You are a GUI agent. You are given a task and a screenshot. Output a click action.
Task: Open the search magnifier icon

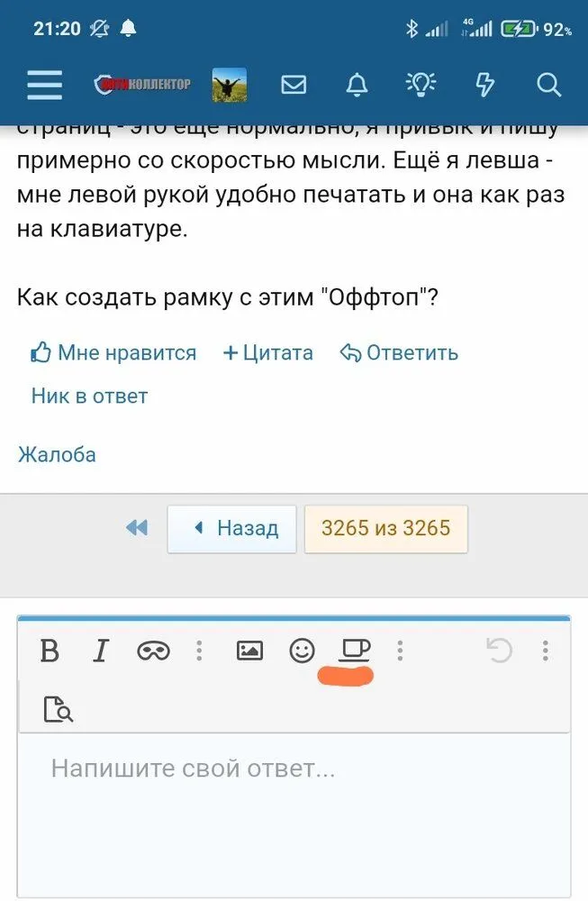(x=548, y=85)
